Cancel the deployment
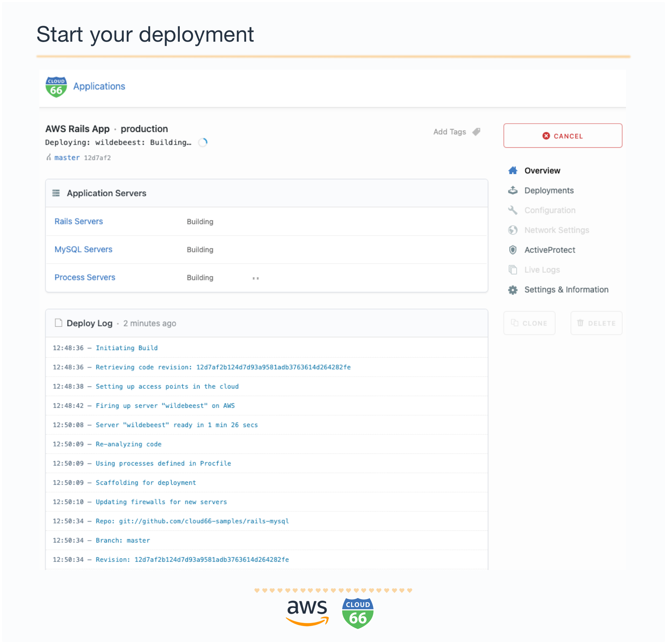 coord(563,136)
